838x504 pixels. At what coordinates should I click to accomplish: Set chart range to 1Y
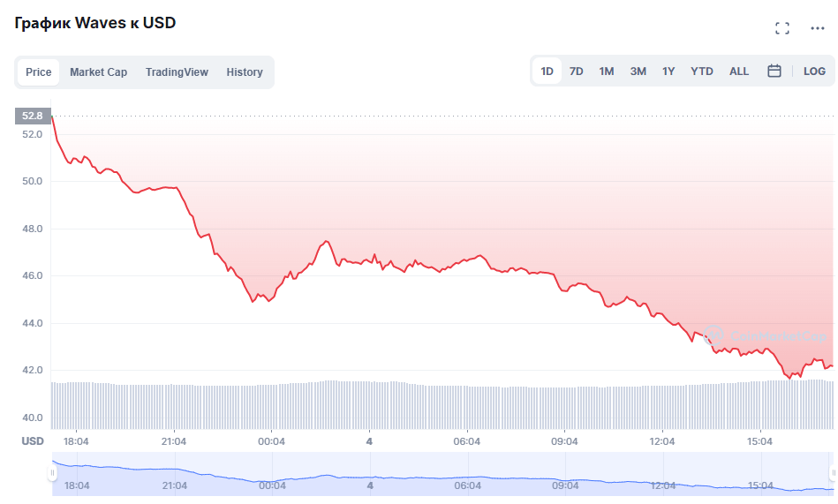(x=668, y=71)
